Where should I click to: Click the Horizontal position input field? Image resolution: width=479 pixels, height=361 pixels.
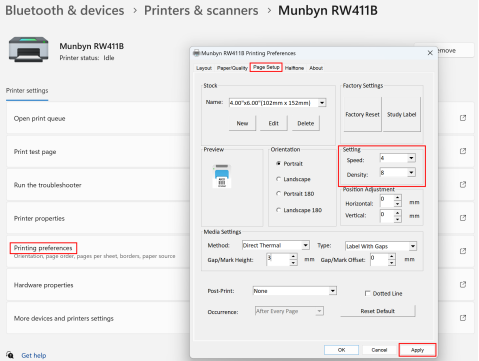(387, 201)
